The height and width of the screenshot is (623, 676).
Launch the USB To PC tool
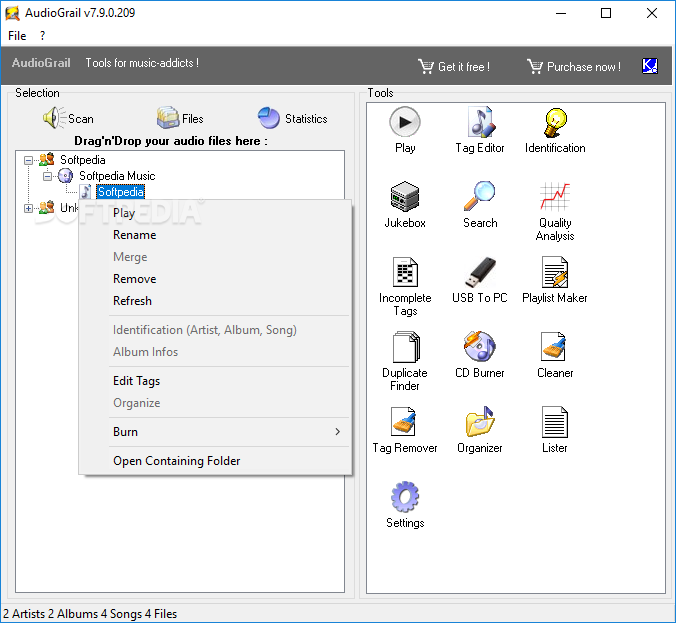point(480,272)
